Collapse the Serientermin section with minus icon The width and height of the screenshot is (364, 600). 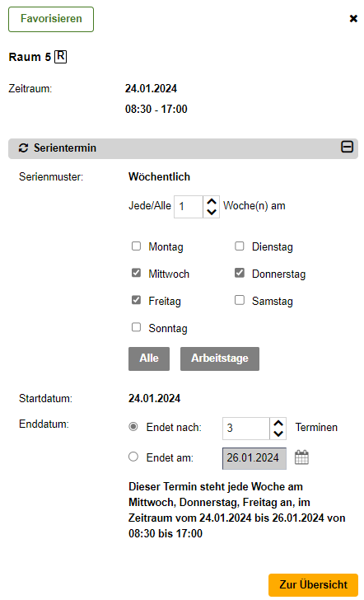[x=348, y=147]
